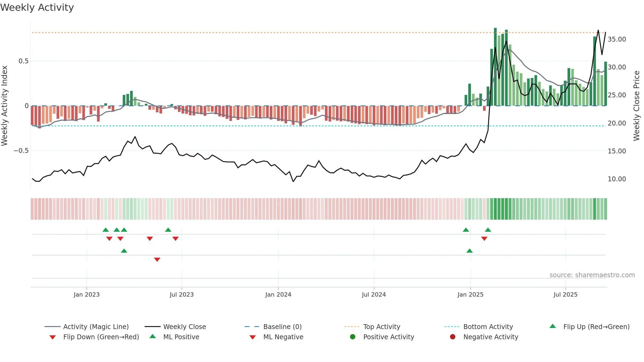
Task: Click the black Weekly Close legend line swatch
Action: coord(152,327)
